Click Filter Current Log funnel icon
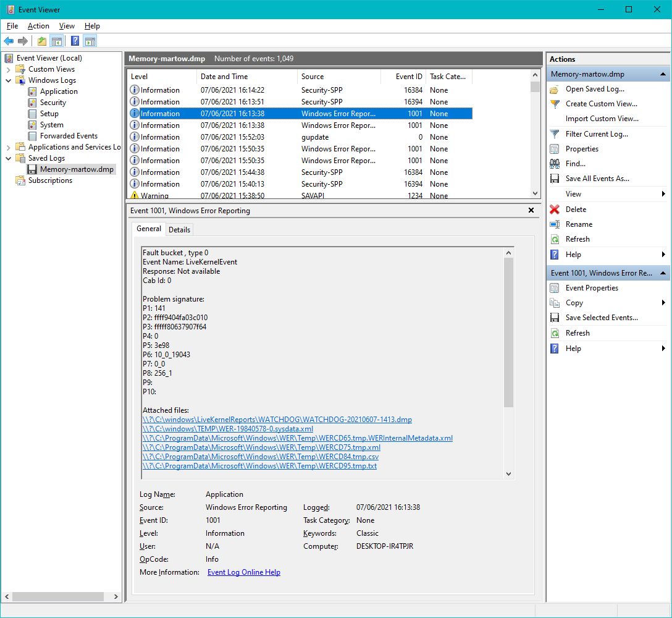 [555, 134]
